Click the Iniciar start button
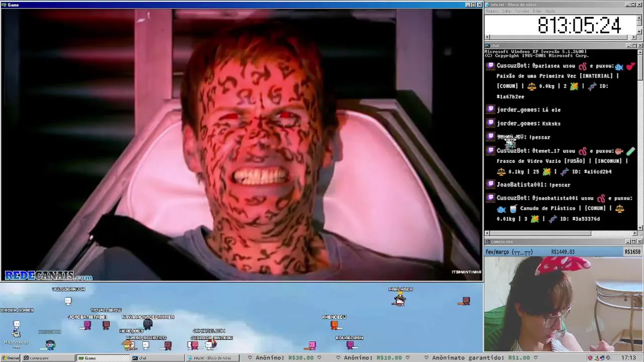The image size is (644, 362). 11,358
